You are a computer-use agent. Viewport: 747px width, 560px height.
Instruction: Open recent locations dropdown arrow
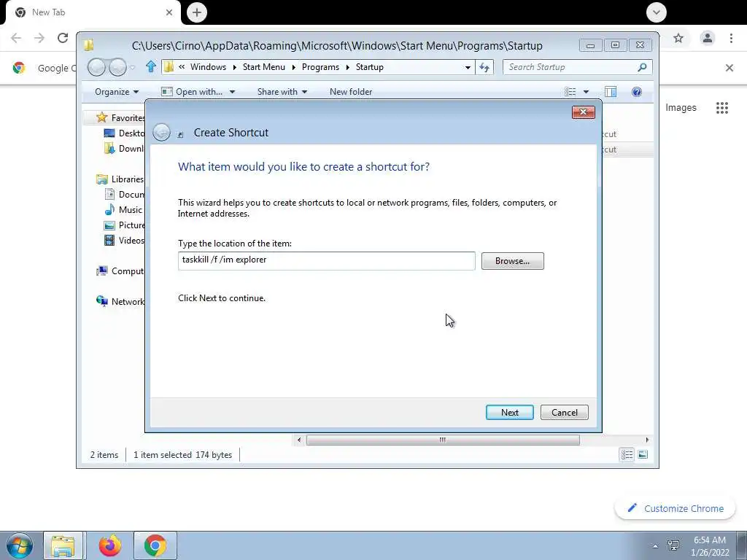click(133, 68)
